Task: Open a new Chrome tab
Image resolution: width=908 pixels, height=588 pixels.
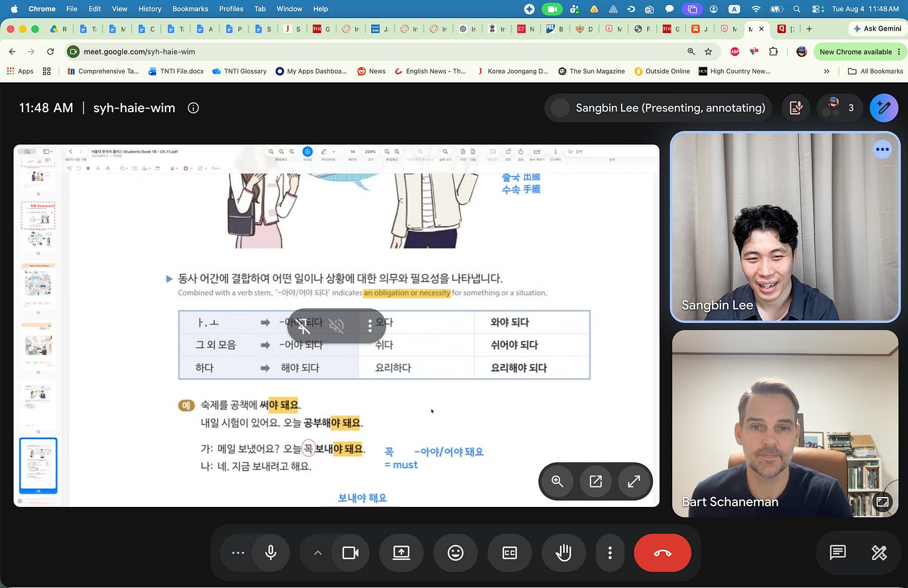Action: [809, 29]
